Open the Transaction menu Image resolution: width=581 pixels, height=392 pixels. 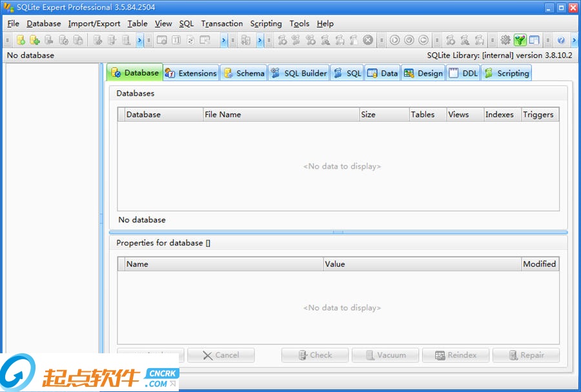click(x=222, y=23)
